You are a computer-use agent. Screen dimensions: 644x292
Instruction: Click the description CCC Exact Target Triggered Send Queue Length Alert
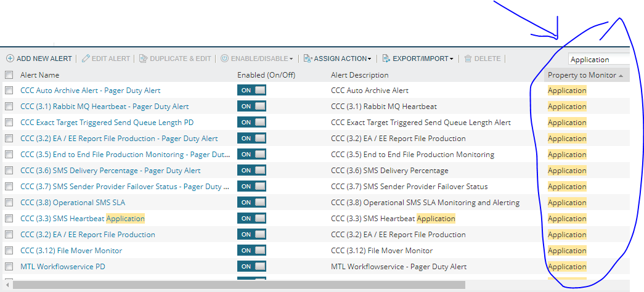click(x=421, y=123)
